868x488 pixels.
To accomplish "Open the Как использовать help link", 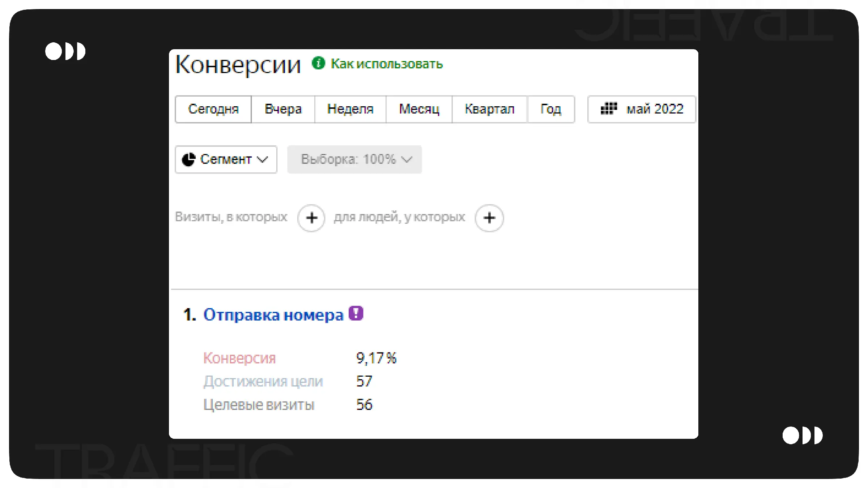I will [x=386, y=64].
